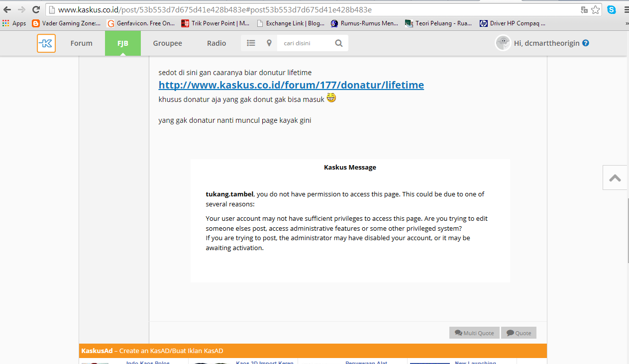Show more bookmarks with the overflow chevron

pyautogui.click(x=626, y=23)
